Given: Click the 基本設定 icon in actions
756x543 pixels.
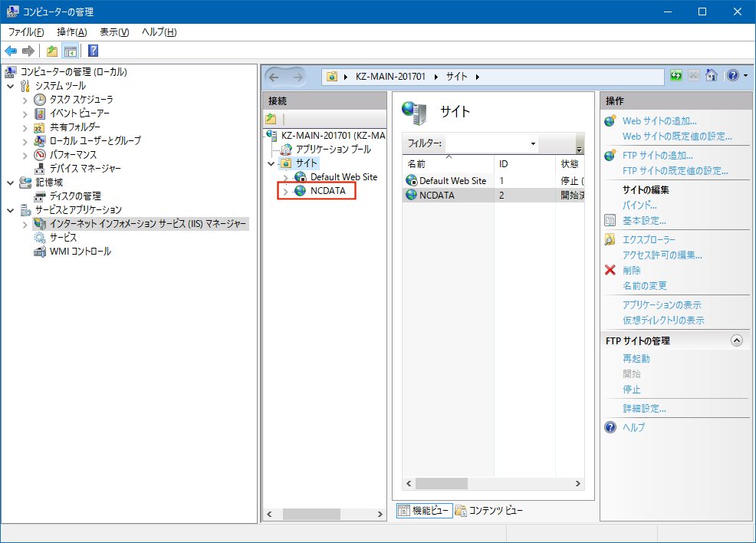Looking at the screenshot, I should (x=610, y=220).
